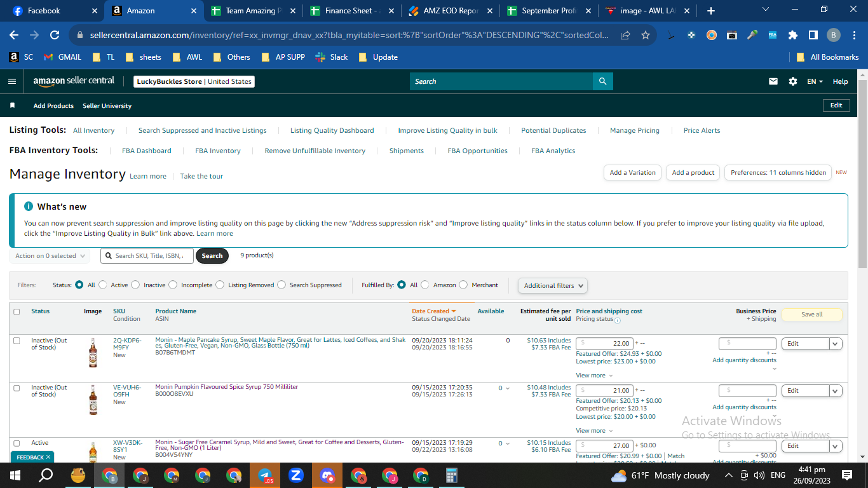Click the Seller Central search field
The height and width of the screenshot is (488, 868).
click(x=501, y=81)
